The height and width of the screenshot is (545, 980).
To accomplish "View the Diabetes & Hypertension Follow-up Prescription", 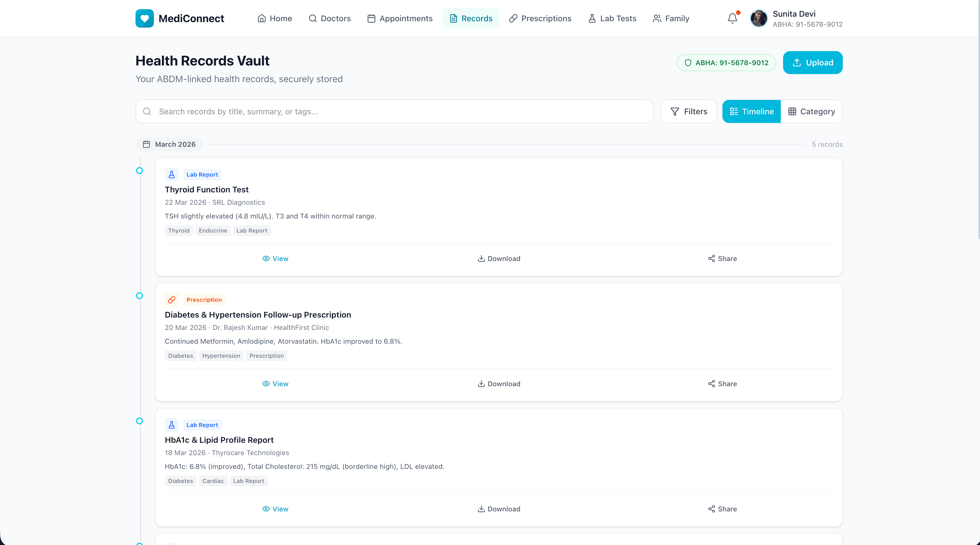I will 275,384.
